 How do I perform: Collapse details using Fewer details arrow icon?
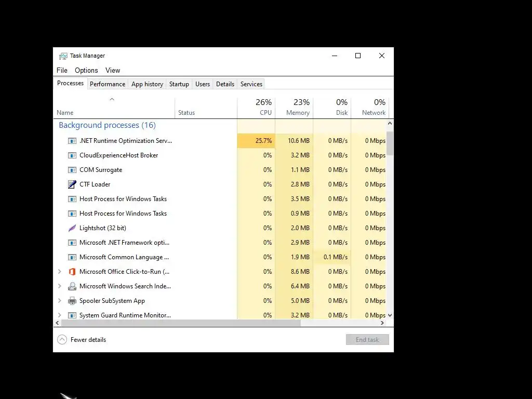(62, 340)
